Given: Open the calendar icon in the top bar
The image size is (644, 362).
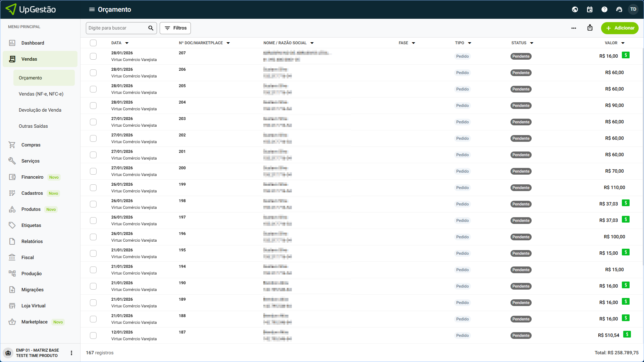Looking at the screenshot, I should coord(590,9).
